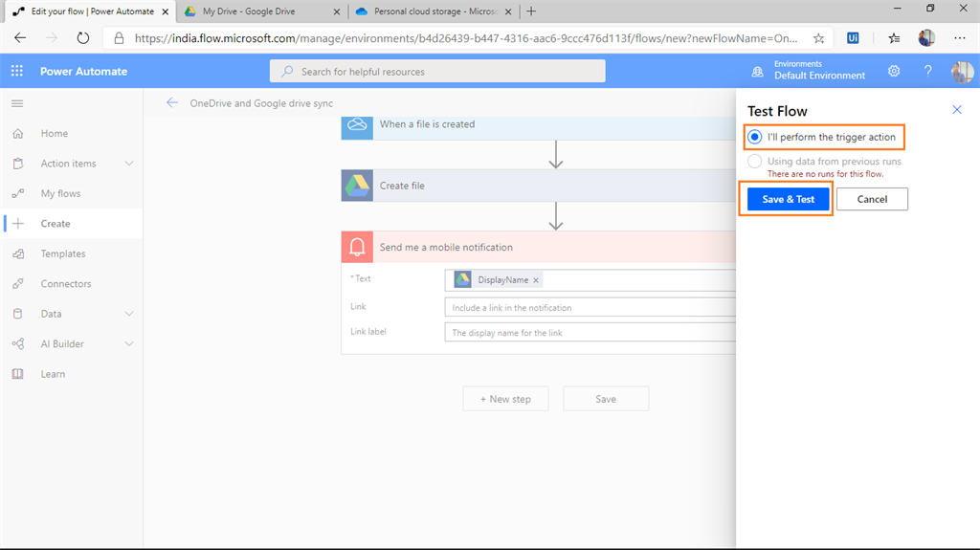Switch to the My Drive - Google Drive tab
The width and height of the screenshot is (980, 550).
pos(261,11)
